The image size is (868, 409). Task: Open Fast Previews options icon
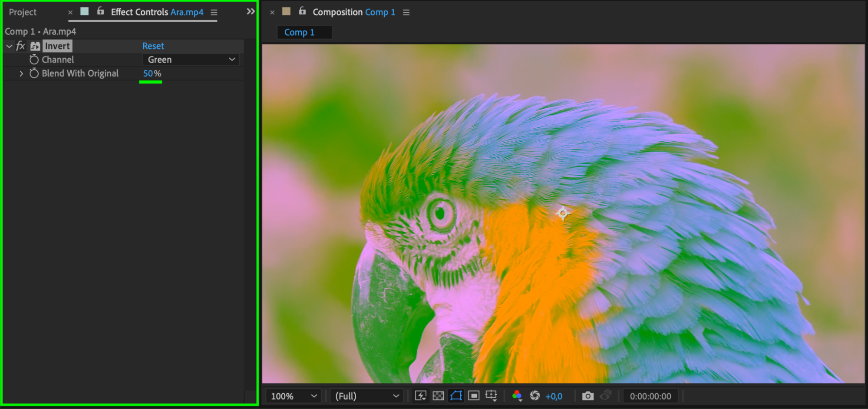point(420,396)
